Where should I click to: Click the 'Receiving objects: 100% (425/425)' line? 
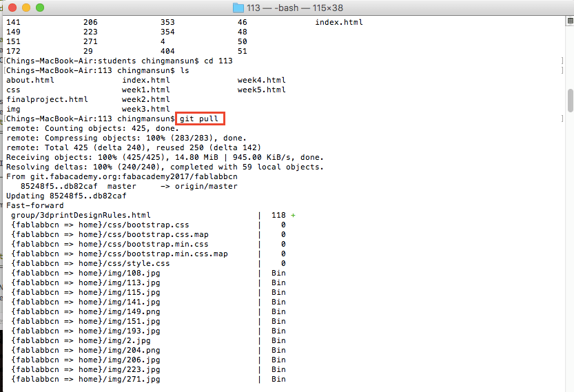[x=165, y=157]
